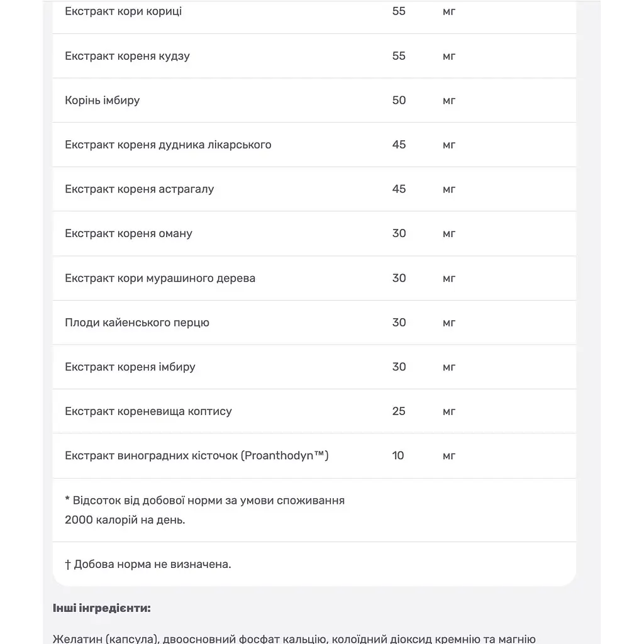Click the мг unit beside кориці extract

click(449, 11)
